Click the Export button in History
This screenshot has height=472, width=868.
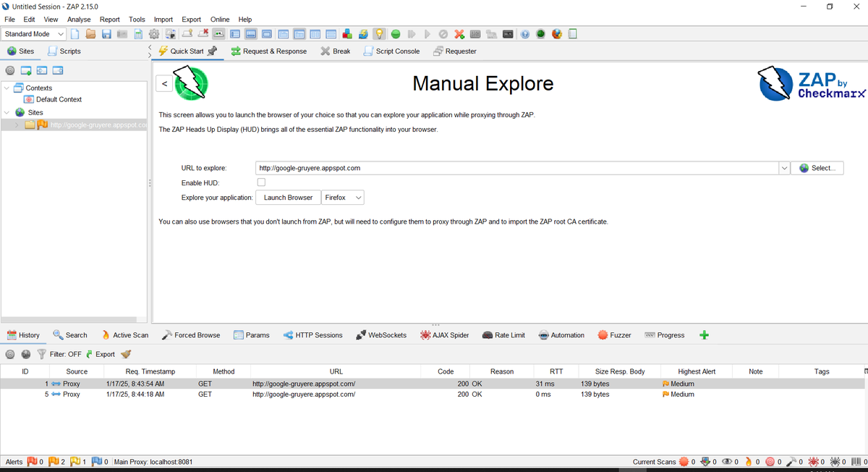pyautogui.click(x=100, y=354)
